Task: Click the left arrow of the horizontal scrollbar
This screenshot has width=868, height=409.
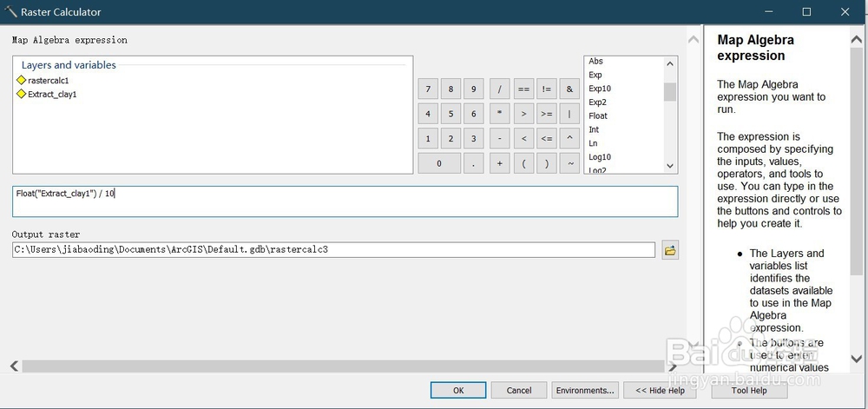Action: tap(15, 366)
